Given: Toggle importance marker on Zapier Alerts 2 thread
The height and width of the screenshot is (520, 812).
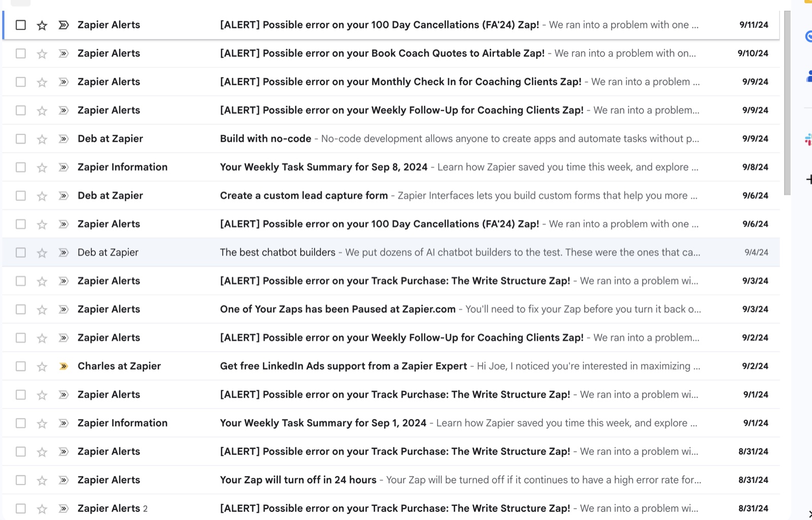Looking at the screenshot, I should tap(63, 508).
